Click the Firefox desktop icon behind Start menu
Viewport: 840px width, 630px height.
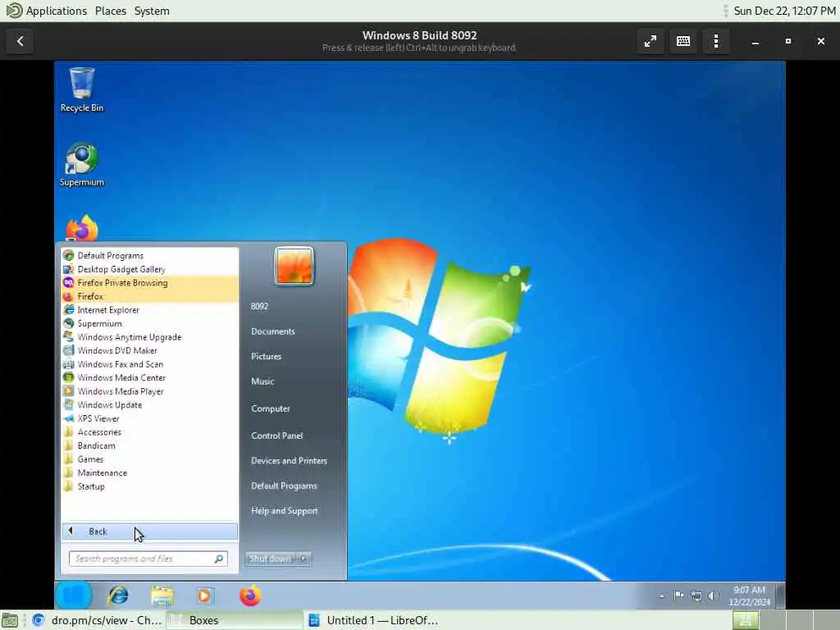[81, 228]
